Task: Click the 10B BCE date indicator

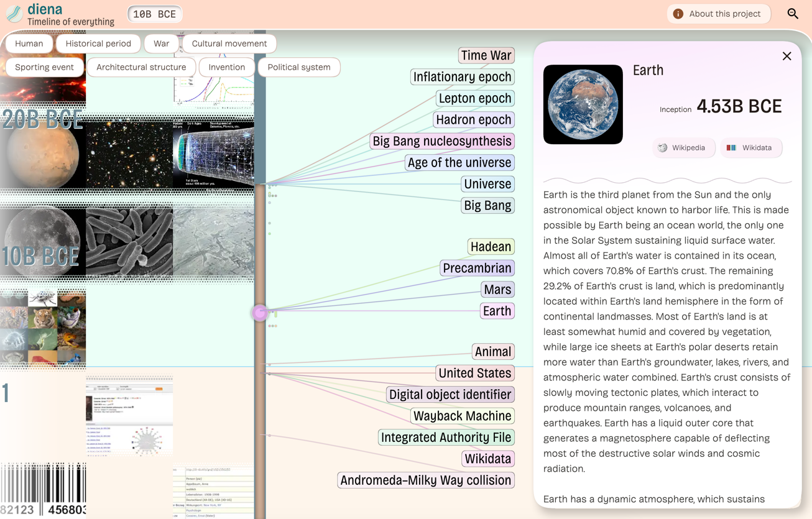Action: 155,14
